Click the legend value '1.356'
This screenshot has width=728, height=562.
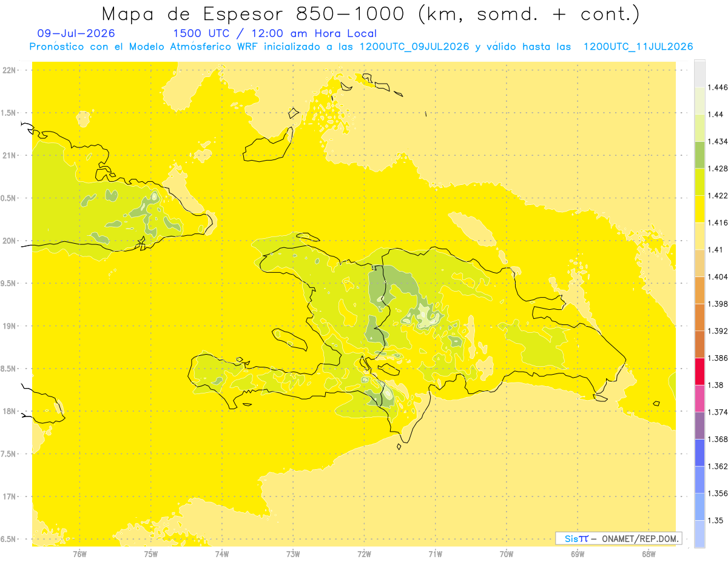717,493
